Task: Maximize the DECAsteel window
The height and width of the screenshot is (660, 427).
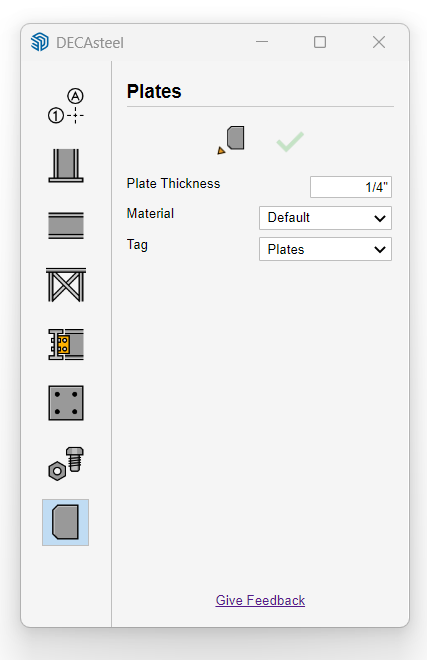Action: 320,42
